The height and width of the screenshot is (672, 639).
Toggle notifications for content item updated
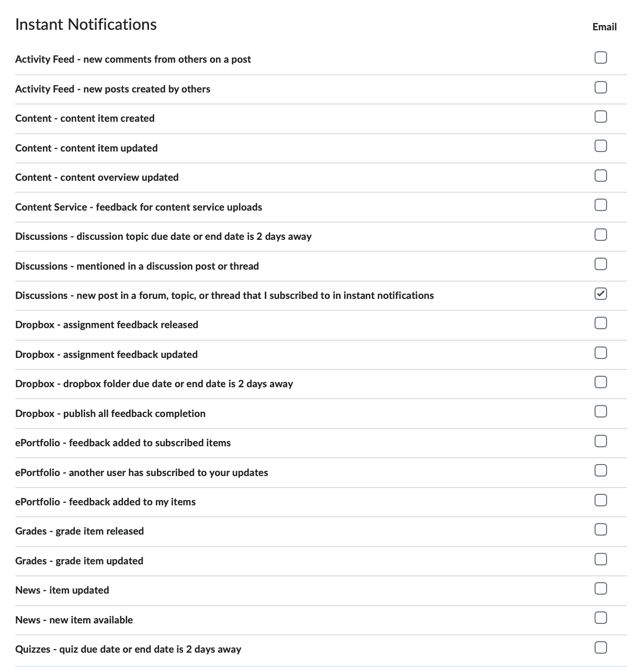[600, 146]
